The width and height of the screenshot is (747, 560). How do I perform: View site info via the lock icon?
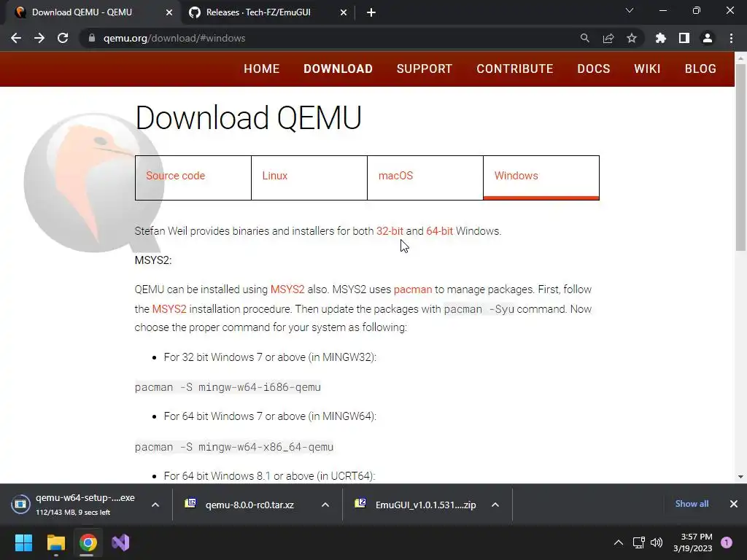(92, 38)
